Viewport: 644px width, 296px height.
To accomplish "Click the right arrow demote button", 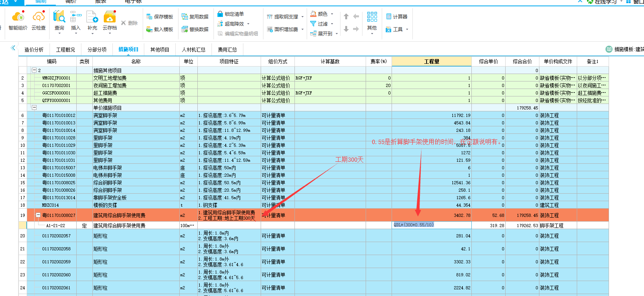I will [356, 29].
